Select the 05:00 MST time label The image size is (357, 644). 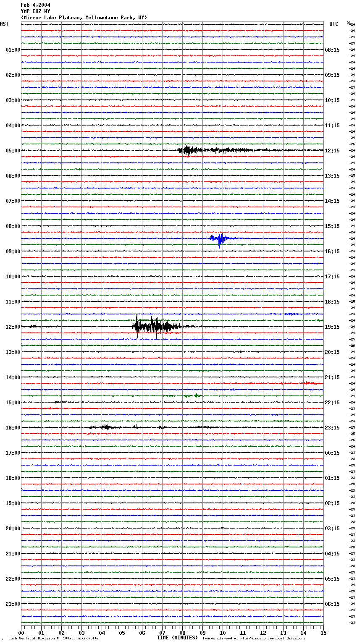(13, 151)
